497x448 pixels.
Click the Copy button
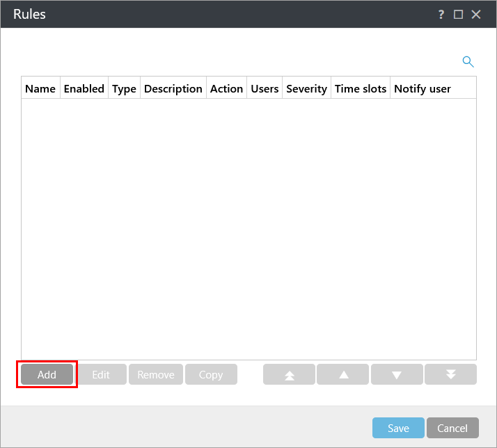211,374
